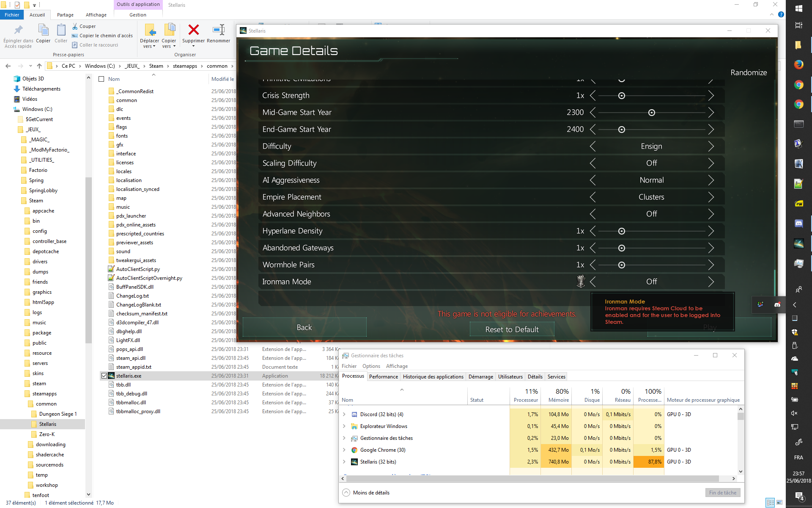
Task: Click Reset to Default button
Action: coord(512,329)
